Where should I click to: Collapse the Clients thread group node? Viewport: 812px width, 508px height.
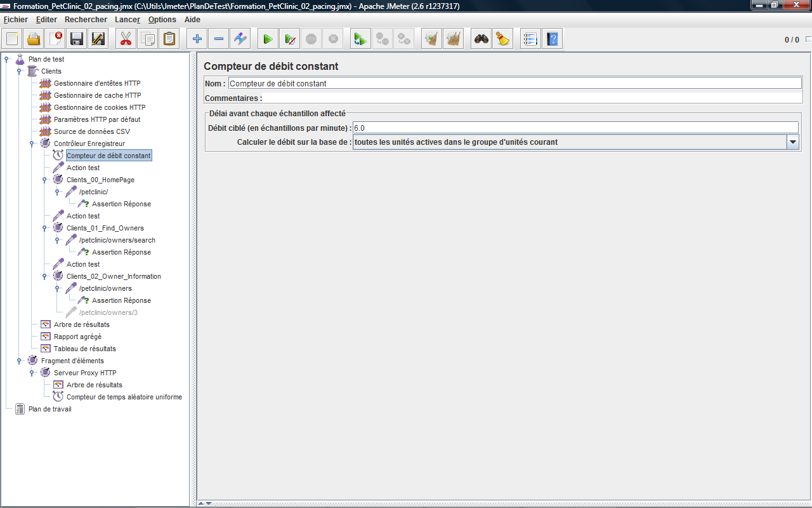pos(19,72)
